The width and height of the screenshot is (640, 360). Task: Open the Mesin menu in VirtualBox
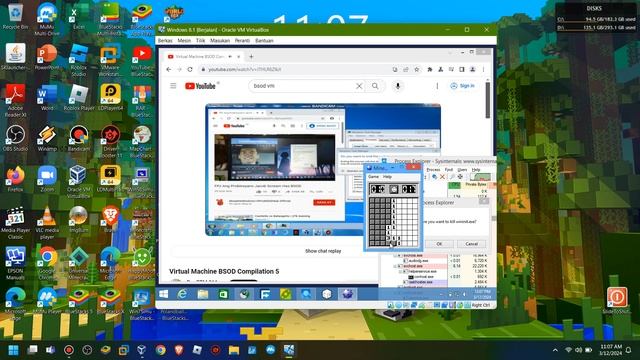click(184, 40)
